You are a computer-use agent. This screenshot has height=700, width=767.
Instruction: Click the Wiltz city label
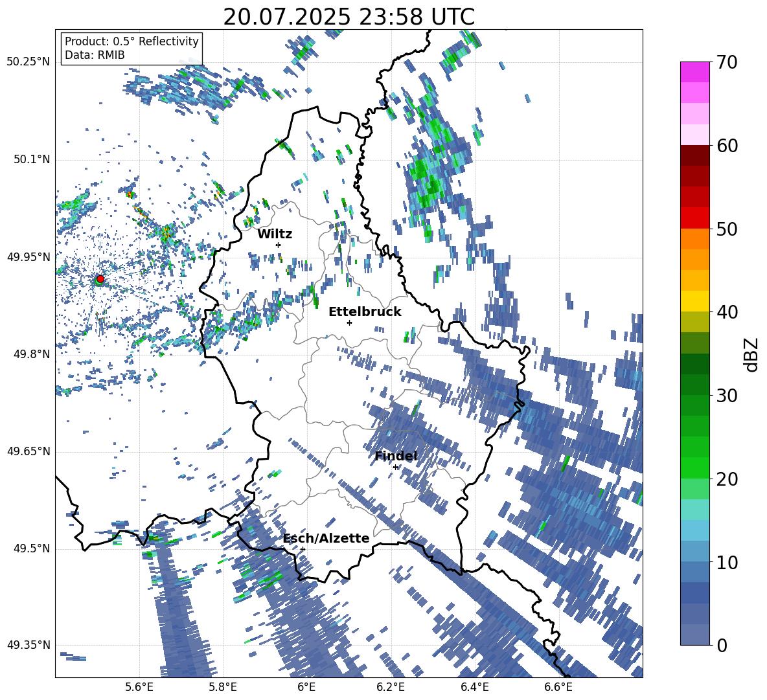click(x=275, y=234)
